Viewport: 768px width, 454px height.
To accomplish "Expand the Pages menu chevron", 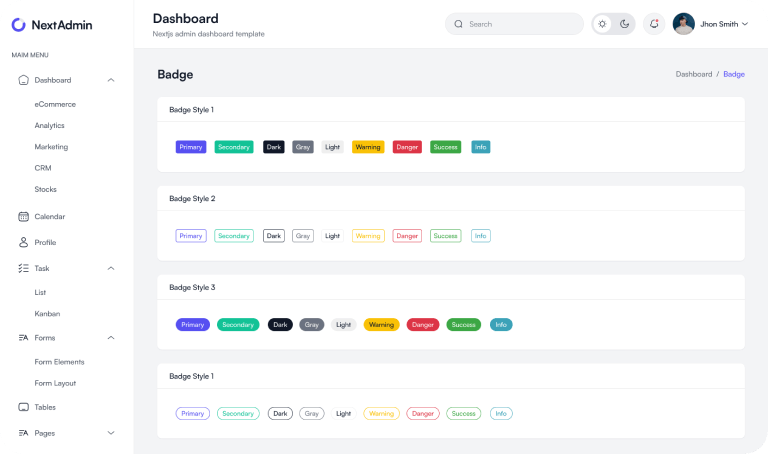I will 111,433.
